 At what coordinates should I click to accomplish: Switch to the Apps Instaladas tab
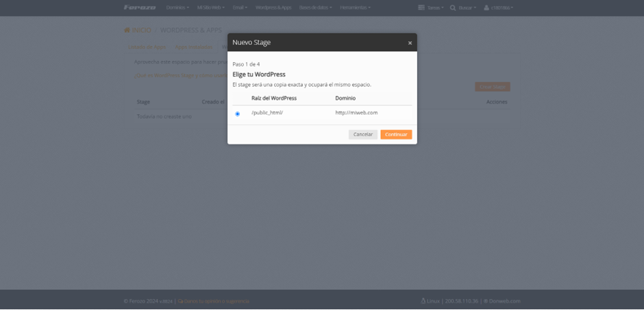tap(193, 47)
